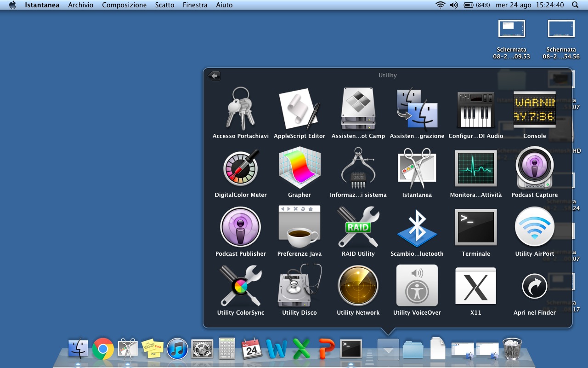This screenshot has height=368, width=588.
Task: Open the Apple menu
Action: [12, 5]
